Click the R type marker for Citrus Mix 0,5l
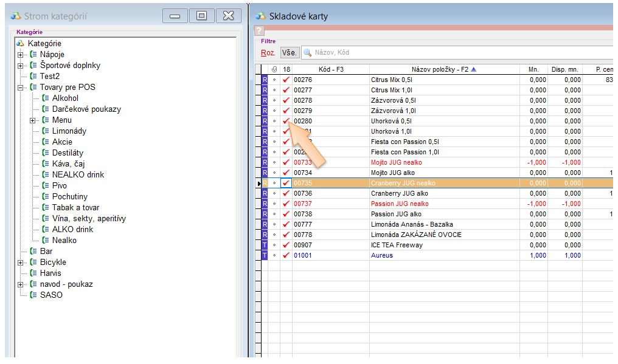The height and width of the screenshot is (364, 618). pos(265,80)
